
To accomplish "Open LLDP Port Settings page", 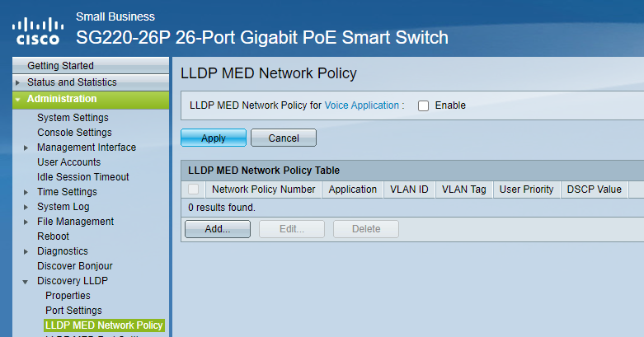I will pos(73,310).
